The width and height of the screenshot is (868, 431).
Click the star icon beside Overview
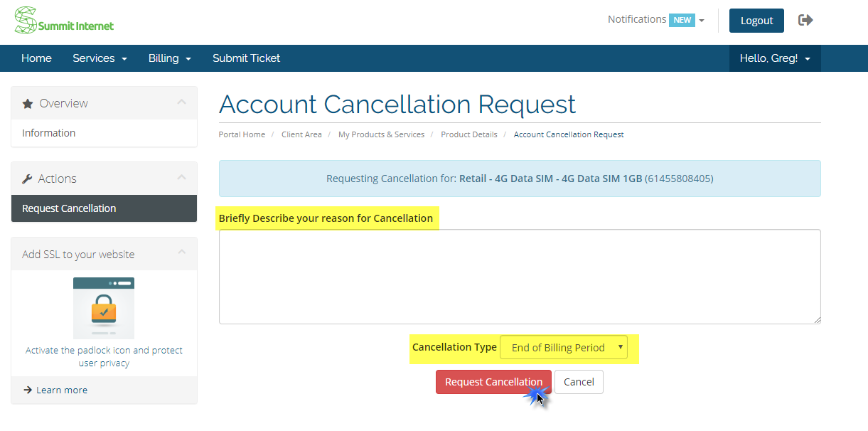(x=28, y=104)
